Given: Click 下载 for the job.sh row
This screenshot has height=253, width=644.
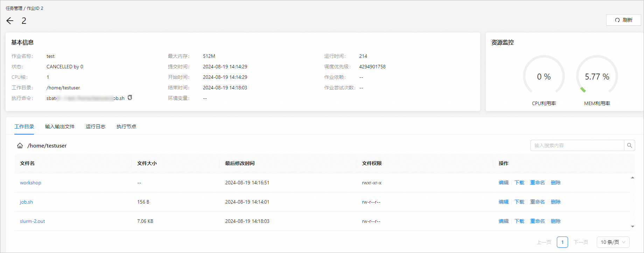Looking at the screenshot, I should (x=519, y=202).
